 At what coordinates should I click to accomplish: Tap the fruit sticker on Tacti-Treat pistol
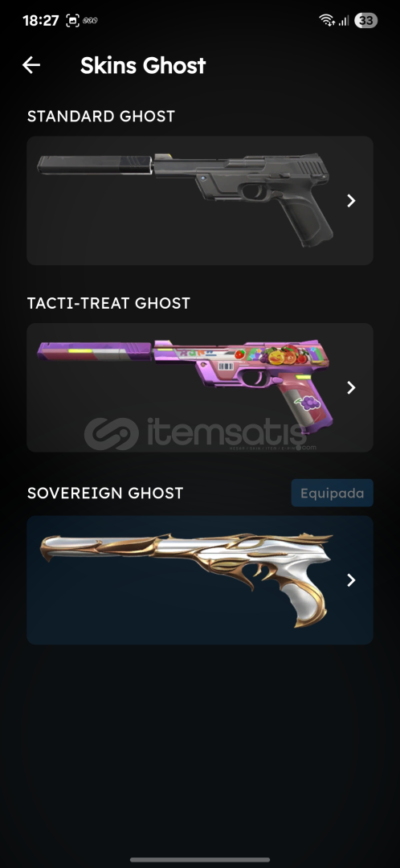[284, 355]
